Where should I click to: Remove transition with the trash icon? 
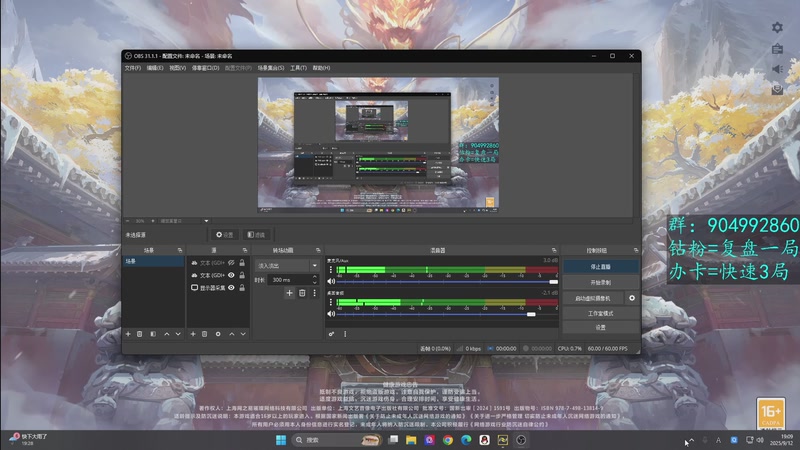302,293
